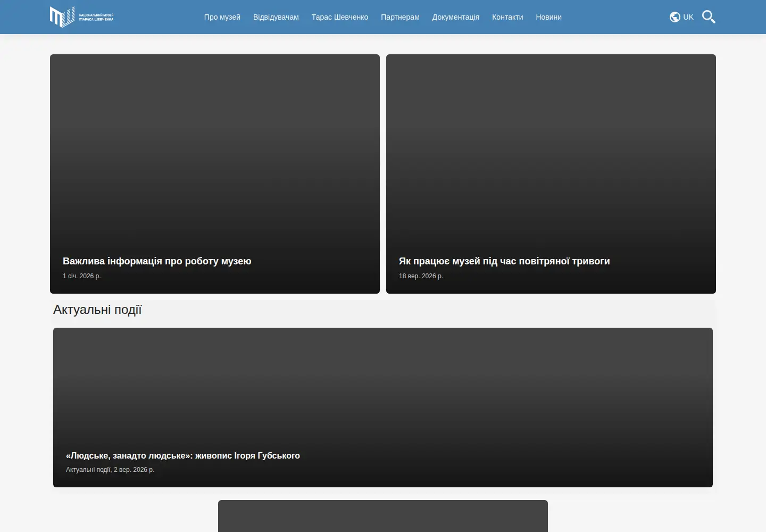
Task: Open the "Про музей" menu
Action: click(222, 17)
